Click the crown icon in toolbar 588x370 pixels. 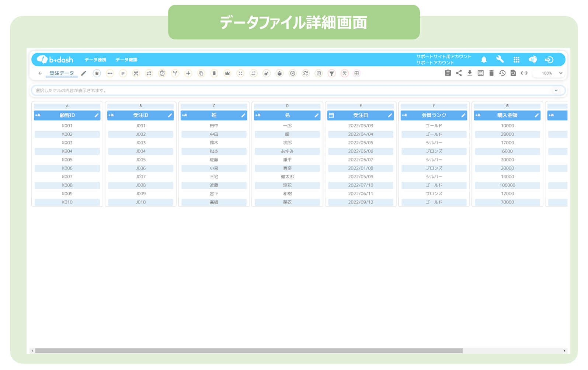pos(227,73)
